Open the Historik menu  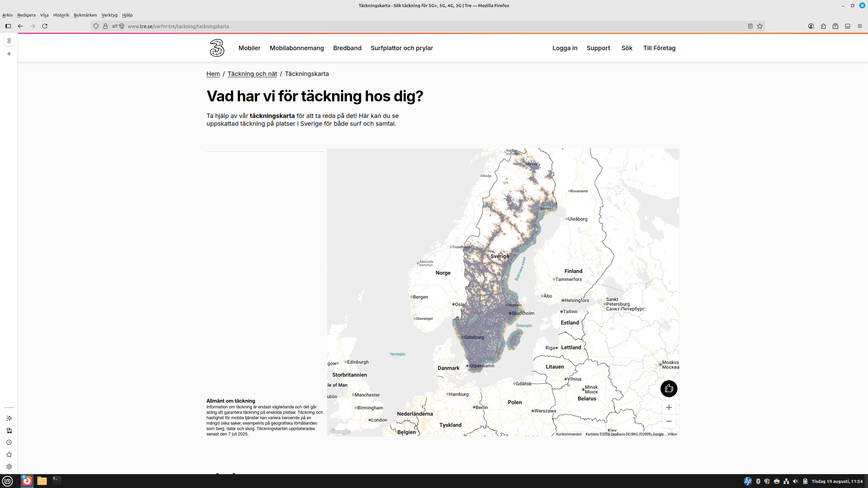pyautogui.click(x=61, y=15)
